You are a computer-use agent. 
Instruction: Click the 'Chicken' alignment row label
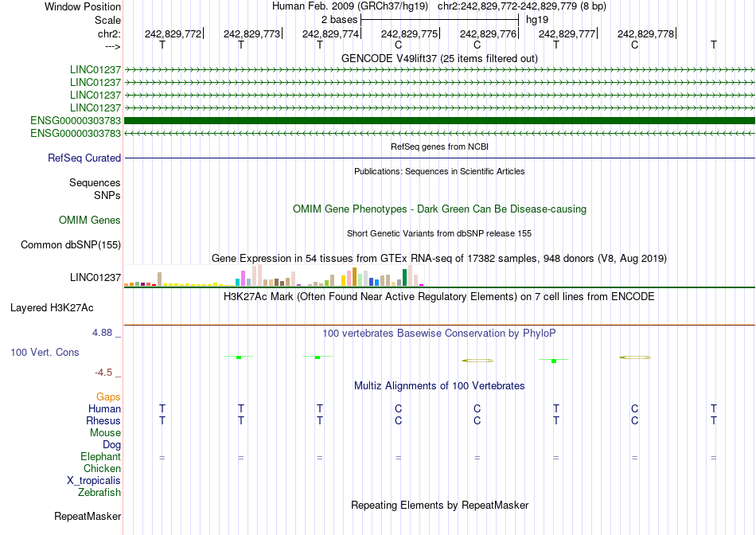[102, 468]
